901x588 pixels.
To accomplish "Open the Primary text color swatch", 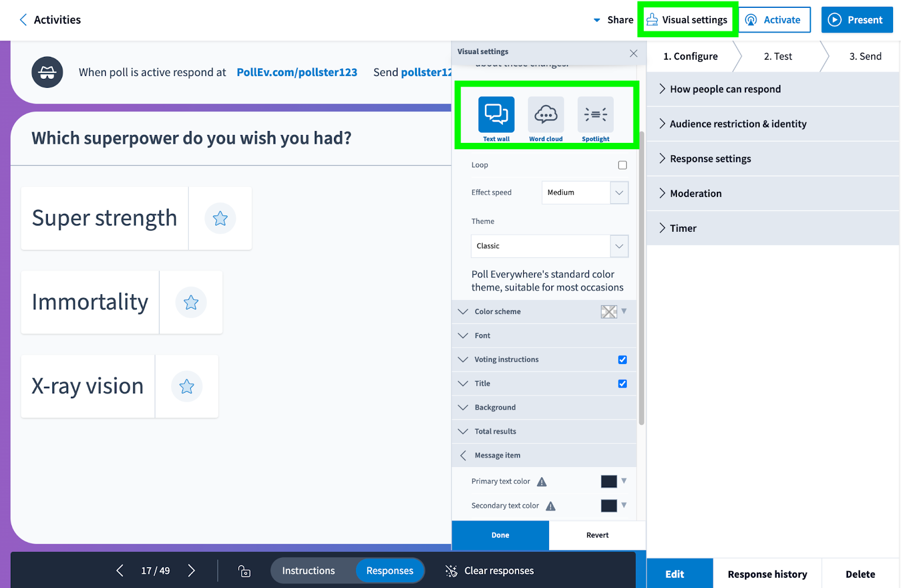I will [x=609, y=482].
